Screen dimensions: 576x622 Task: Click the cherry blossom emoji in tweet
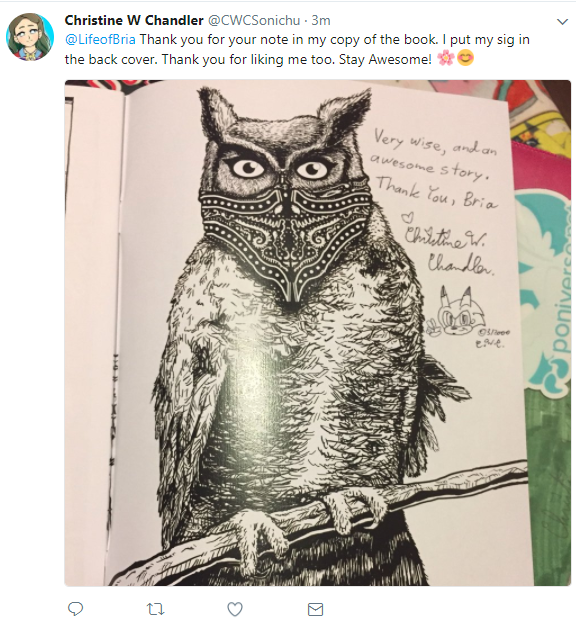point(445,59)
